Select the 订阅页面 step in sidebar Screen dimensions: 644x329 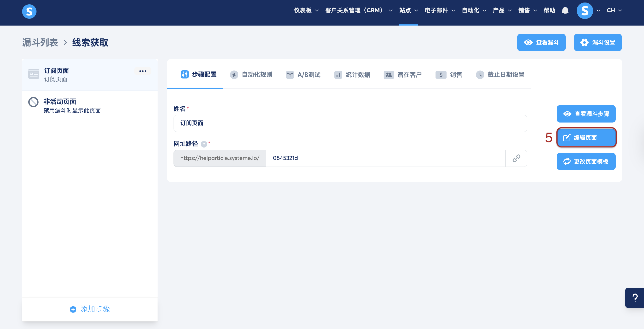90,75
